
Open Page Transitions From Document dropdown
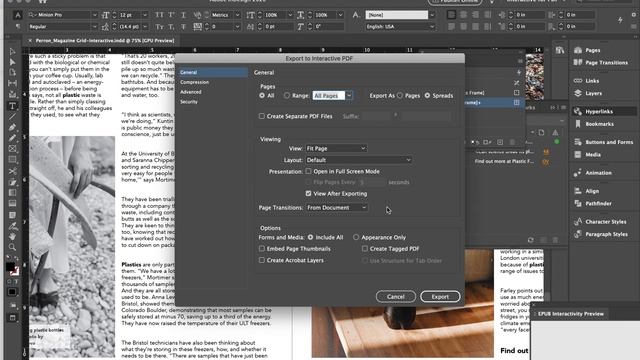click(x=337, y=208)
